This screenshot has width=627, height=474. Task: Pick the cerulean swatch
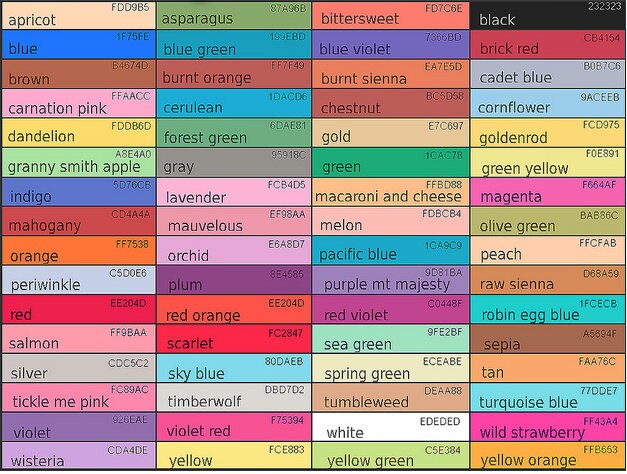234,103
